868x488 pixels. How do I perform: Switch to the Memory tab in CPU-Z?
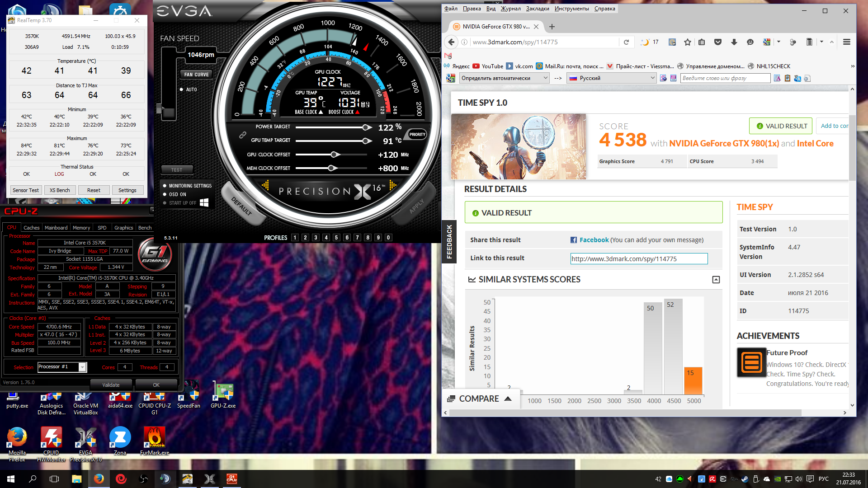[81, 228]
